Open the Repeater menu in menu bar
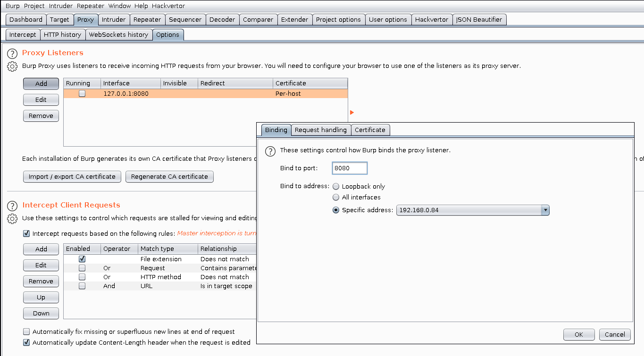 (x=90, y=6)
